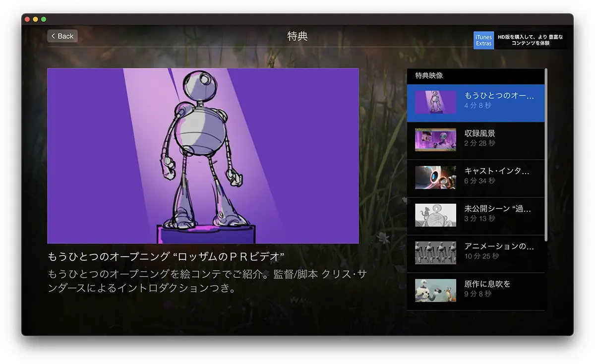Play the 収録風景 item titled text

[x=479, y=133]
